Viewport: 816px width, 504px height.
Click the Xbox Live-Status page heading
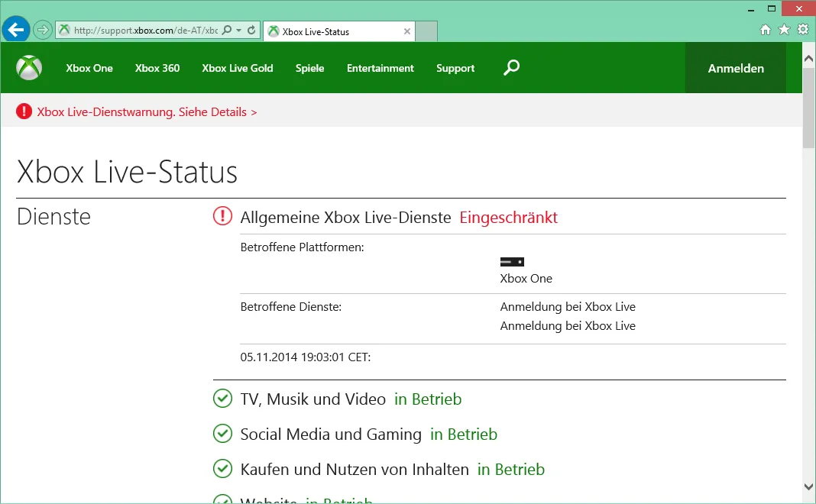point(127,172)
